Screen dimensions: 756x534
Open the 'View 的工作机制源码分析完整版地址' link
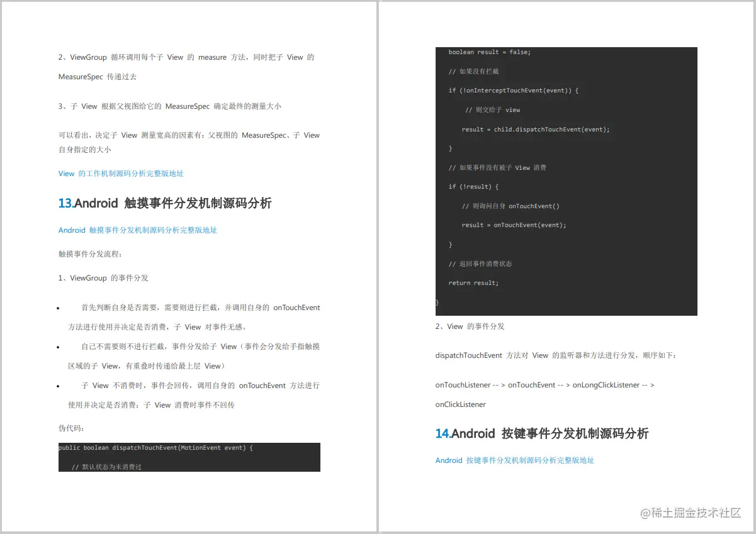[121, 174]
